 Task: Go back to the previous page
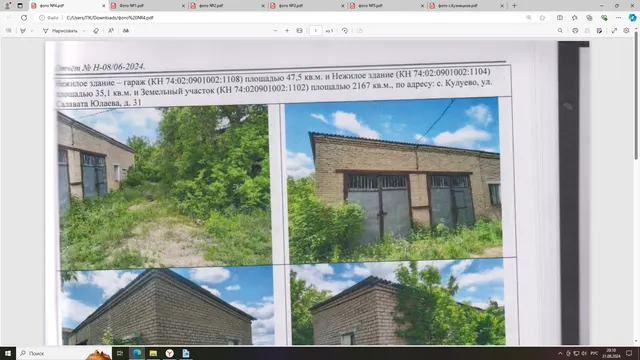[9, 18]
